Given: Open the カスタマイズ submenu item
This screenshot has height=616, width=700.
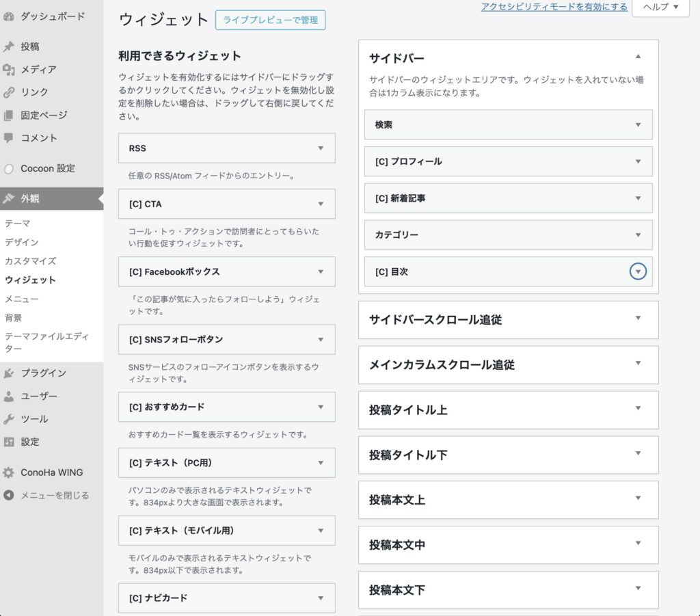Looking at the screenshot, I should [x=30, y=261].
